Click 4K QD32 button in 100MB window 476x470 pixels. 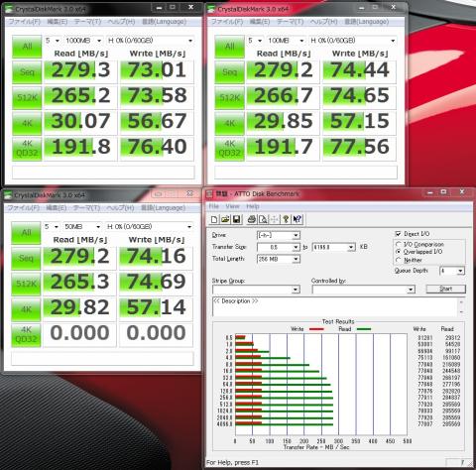229,149
